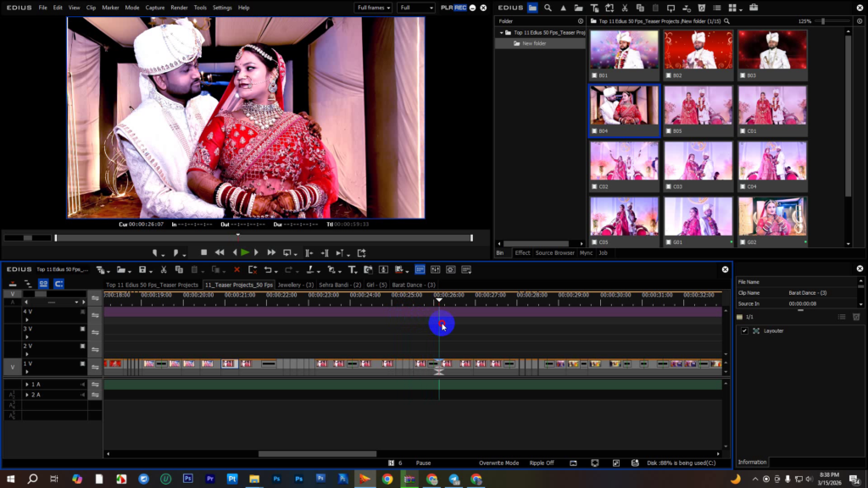The image size is (868, 488).
Task: Toggle the Folder view icon in bin toolbar
Action: click(x=532, y=8)
